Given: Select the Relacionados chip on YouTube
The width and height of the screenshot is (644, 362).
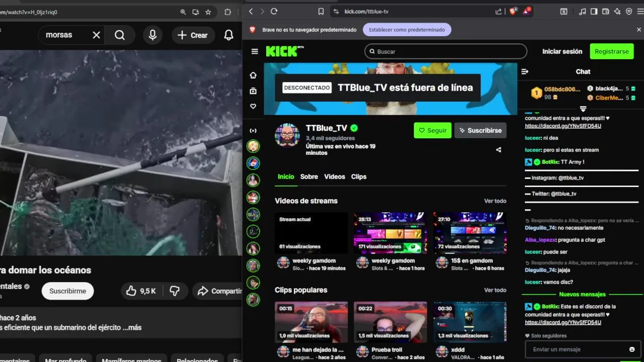Looking at the screenshot, I should coord(197,360).
